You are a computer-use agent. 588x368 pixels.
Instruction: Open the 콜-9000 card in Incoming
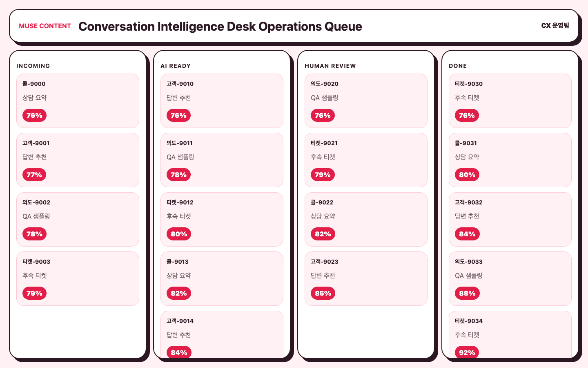78,101
